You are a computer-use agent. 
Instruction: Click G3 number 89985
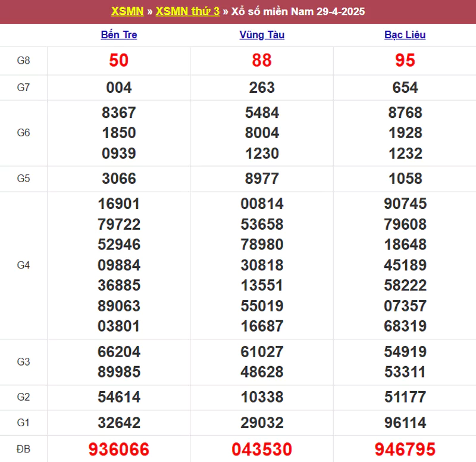[119, 372]
